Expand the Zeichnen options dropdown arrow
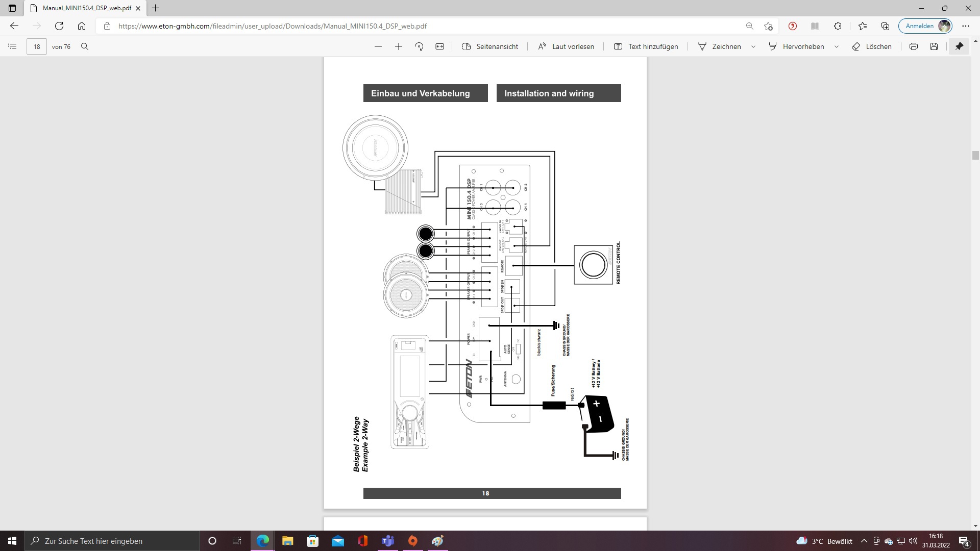The width and height of the screenshot is (980, 551). coord(753,46)
